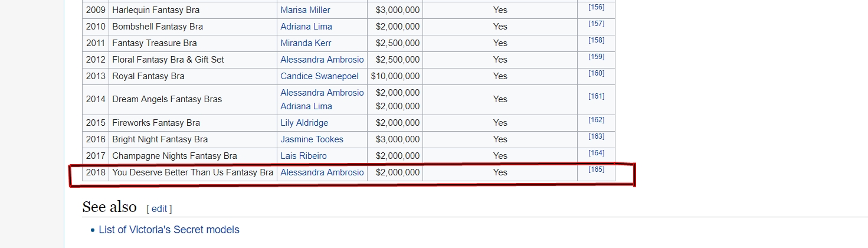Open the Lais Ribeiro link
Image resolution: width=868 pixels, height=248 pixels.
coord(303,156)
